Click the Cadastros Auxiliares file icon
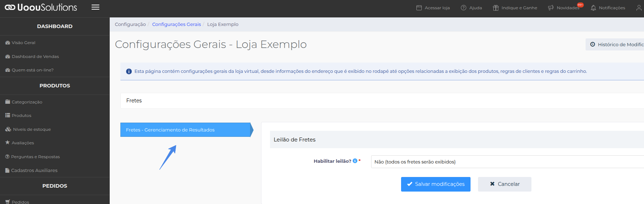This screenshot has width=644, height=204. click(x=7, y=171)
